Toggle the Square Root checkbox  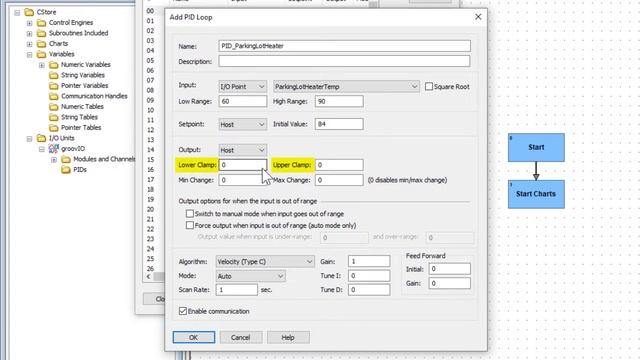point(429,87)
